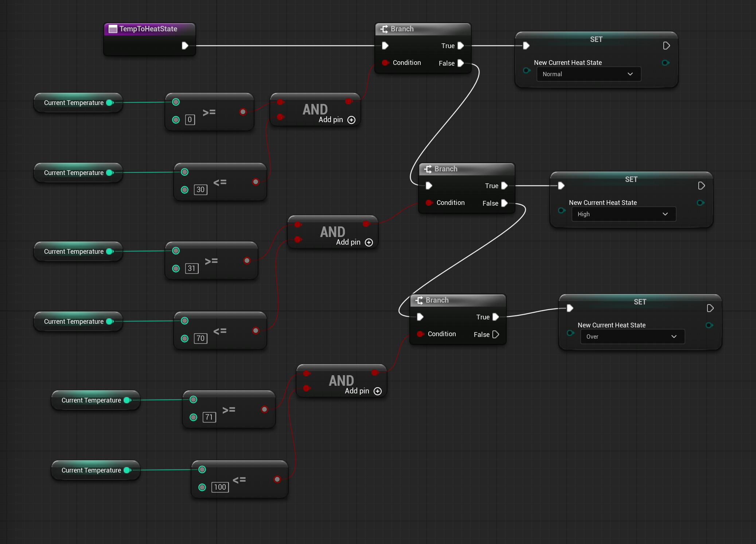756x544 pixels.
Task: Click the second input pin of the middle AND node
Action: tap(298, 240)
